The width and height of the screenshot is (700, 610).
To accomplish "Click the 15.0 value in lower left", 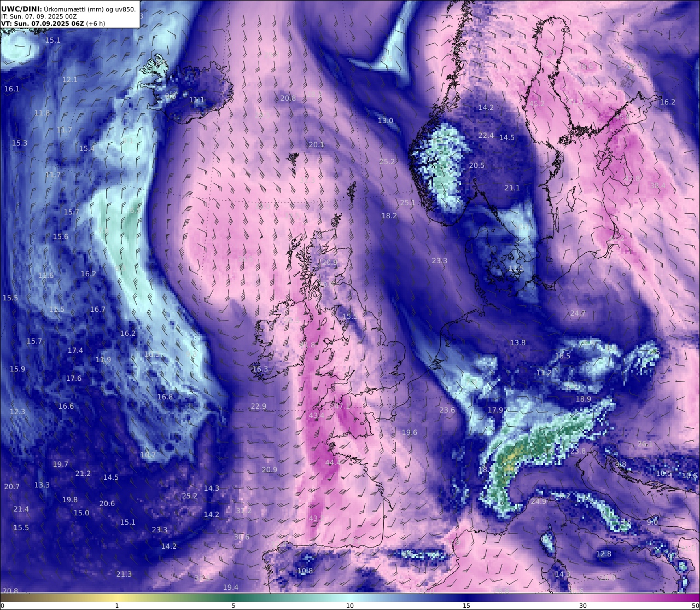I will point(81,513).
